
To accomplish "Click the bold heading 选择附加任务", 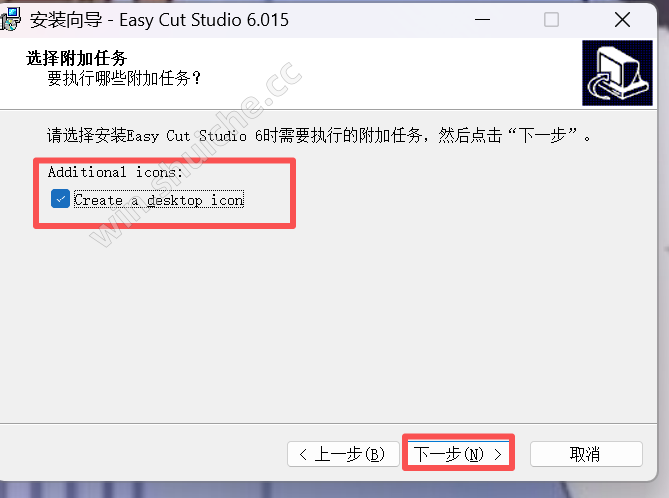I will pyautogui.click(x=76, y=58).
